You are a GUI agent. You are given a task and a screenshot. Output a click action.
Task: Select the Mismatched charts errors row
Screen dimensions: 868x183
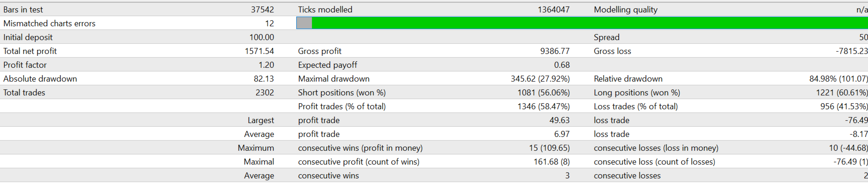click(148, 23)
